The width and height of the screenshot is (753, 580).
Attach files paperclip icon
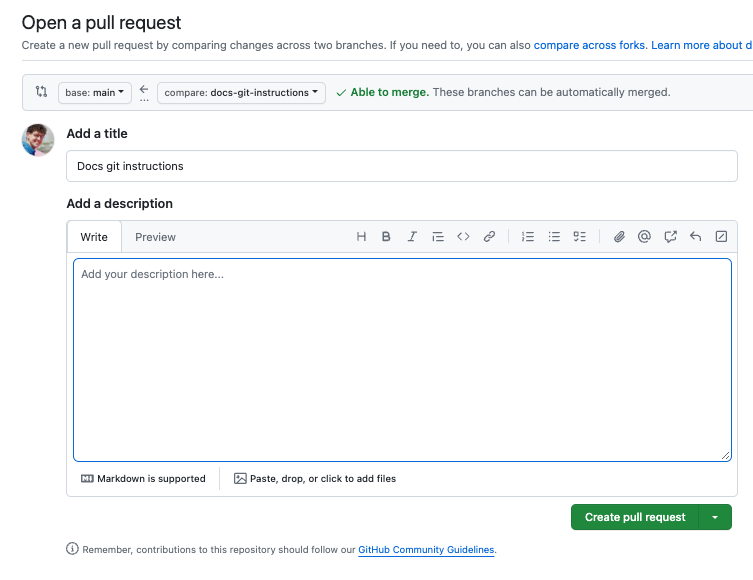[619, 236]
